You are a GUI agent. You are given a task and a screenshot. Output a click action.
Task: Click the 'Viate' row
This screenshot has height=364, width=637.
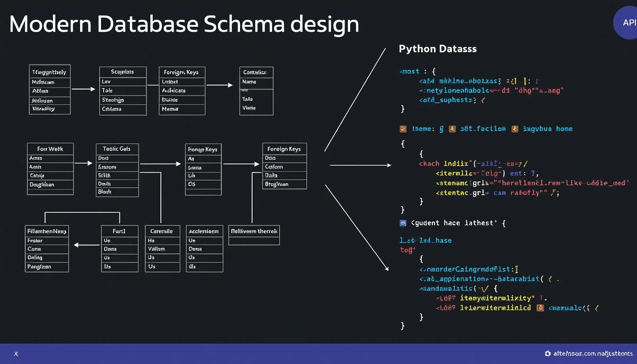pyautogui.click(x=256, y=108)
